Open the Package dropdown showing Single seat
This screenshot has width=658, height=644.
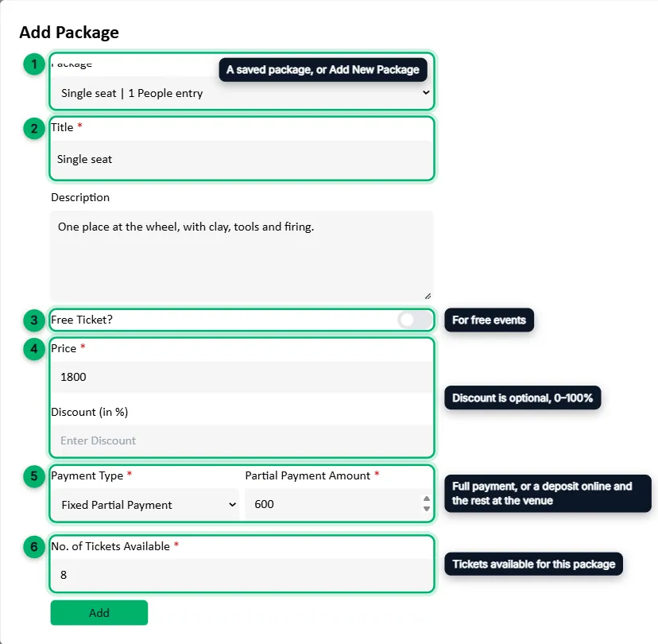pyautogui.click(x=242, y=93)
